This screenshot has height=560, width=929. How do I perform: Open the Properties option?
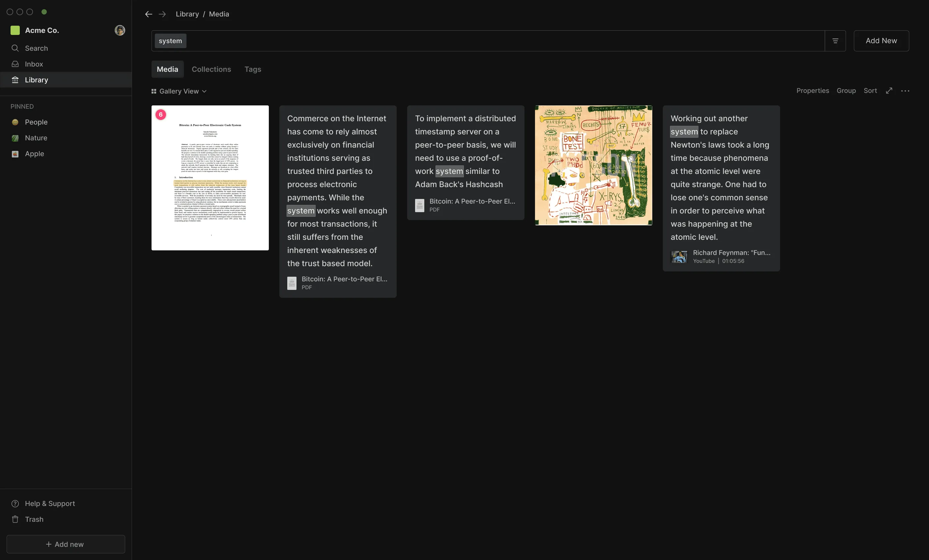pos(812,91)
